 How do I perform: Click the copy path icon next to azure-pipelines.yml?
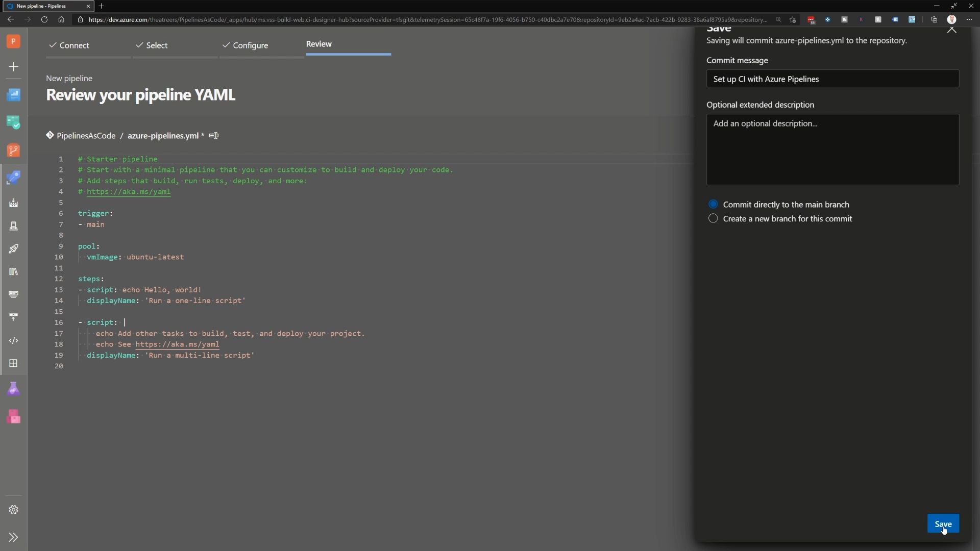[214, 135]
